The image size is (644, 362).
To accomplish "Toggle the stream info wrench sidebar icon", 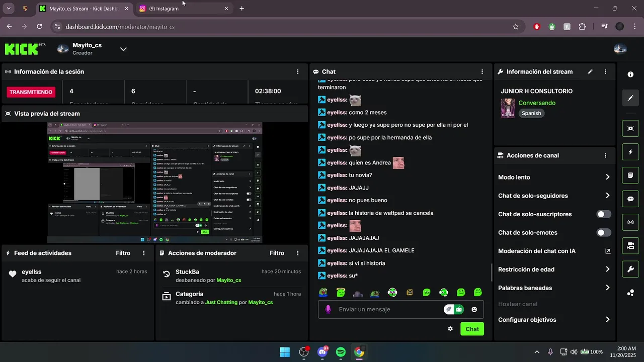I will (x=630, y=269).
